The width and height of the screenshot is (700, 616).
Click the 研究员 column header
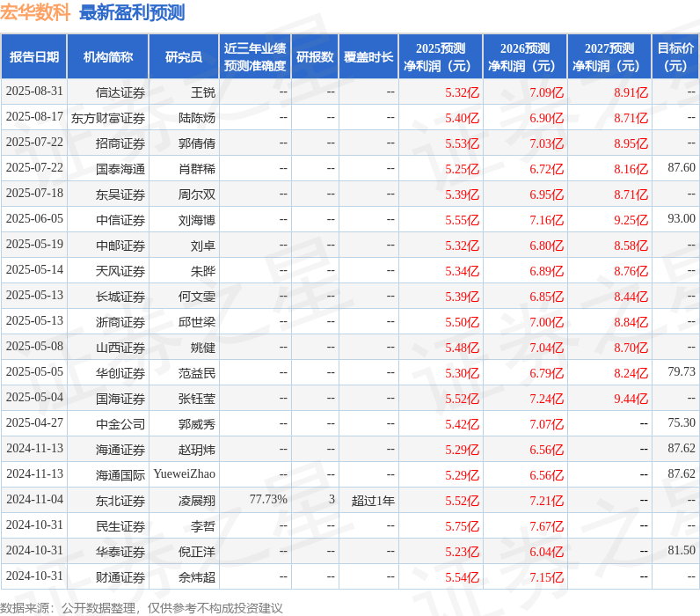coord(184,57)
